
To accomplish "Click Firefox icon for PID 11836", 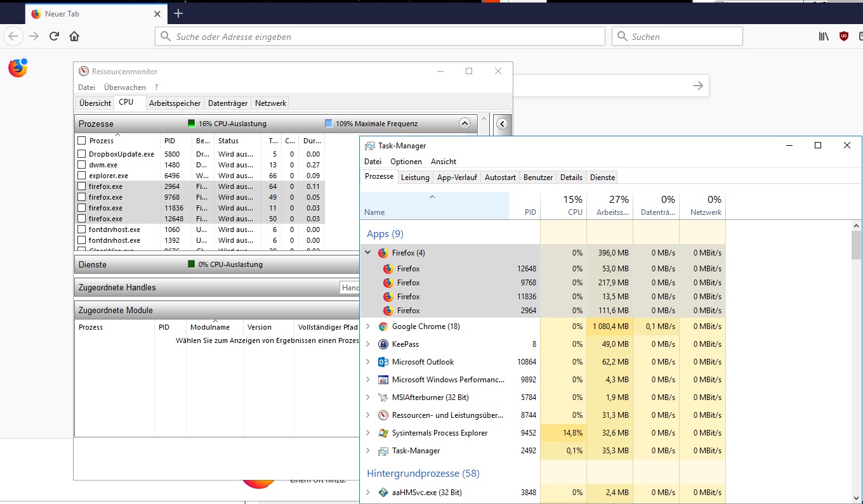I will point(388,297).
